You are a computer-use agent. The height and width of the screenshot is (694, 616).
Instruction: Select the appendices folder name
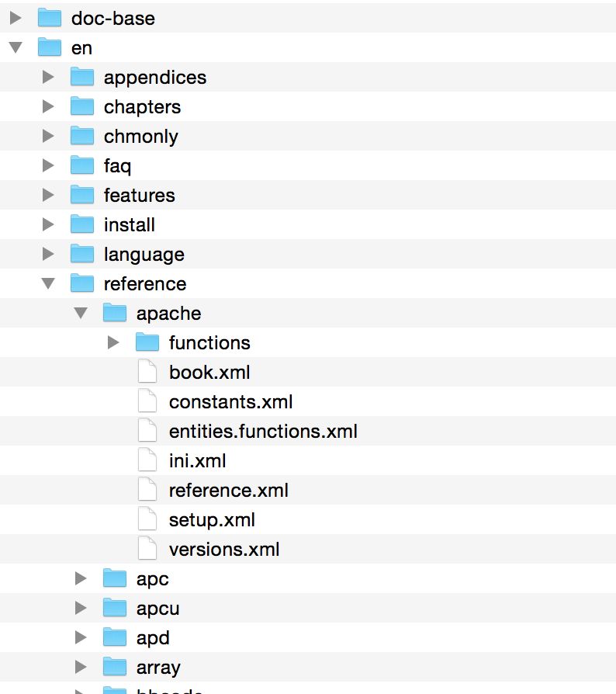[x=155, y=78]
